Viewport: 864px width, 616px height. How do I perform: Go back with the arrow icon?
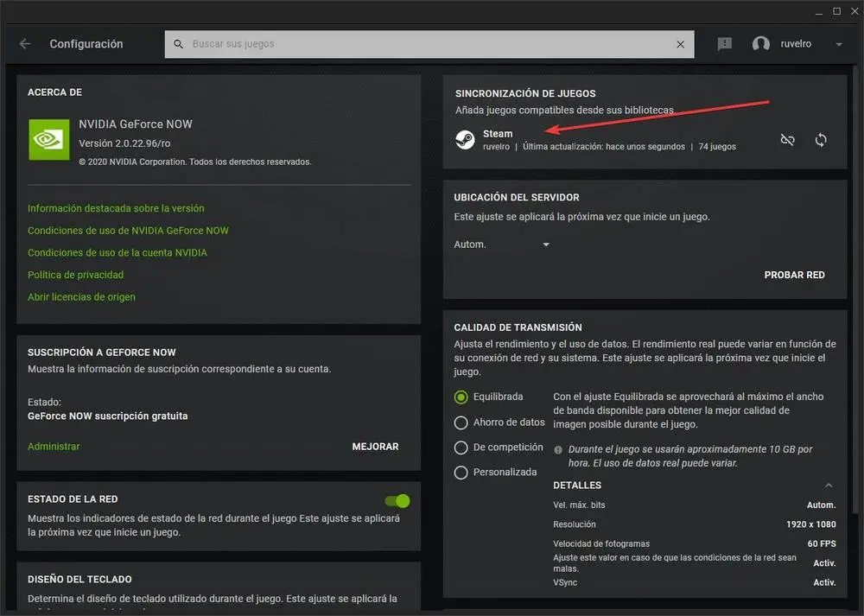25,43
